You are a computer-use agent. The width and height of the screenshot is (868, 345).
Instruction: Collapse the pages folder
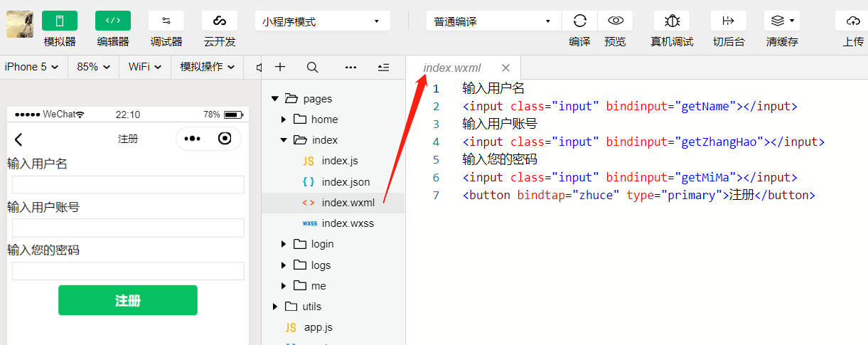coord(275,99)
